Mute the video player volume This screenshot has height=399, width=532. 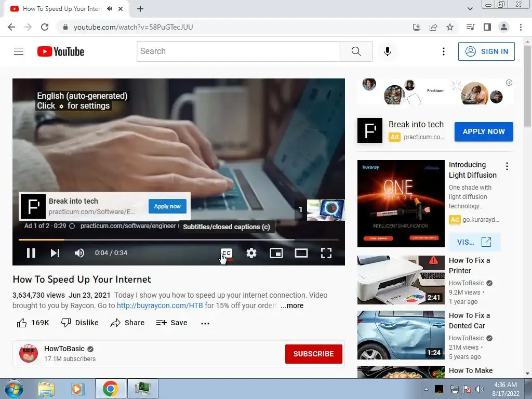pos(79,253)
